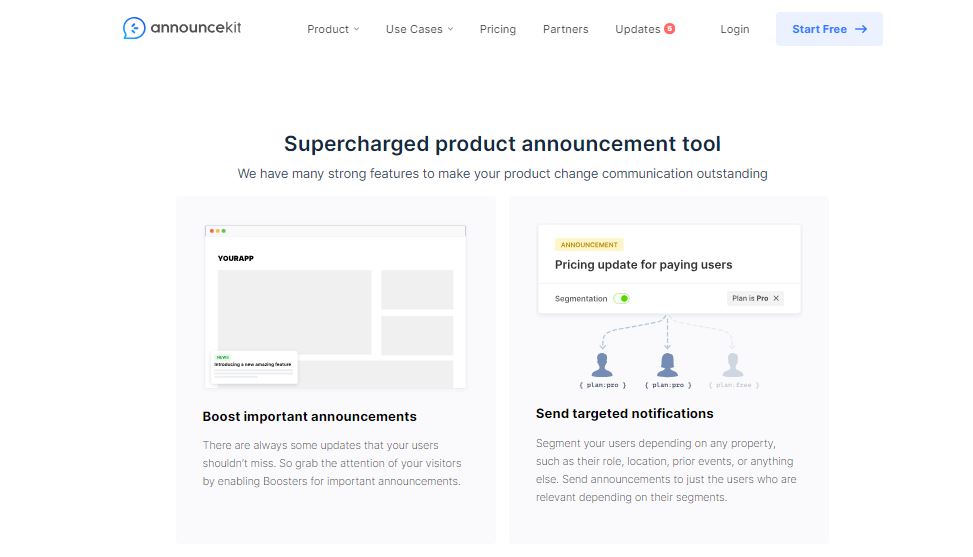973x557 pixels.
Task: Toggle the Segmentation switch
Action: (x=621, y=298)
